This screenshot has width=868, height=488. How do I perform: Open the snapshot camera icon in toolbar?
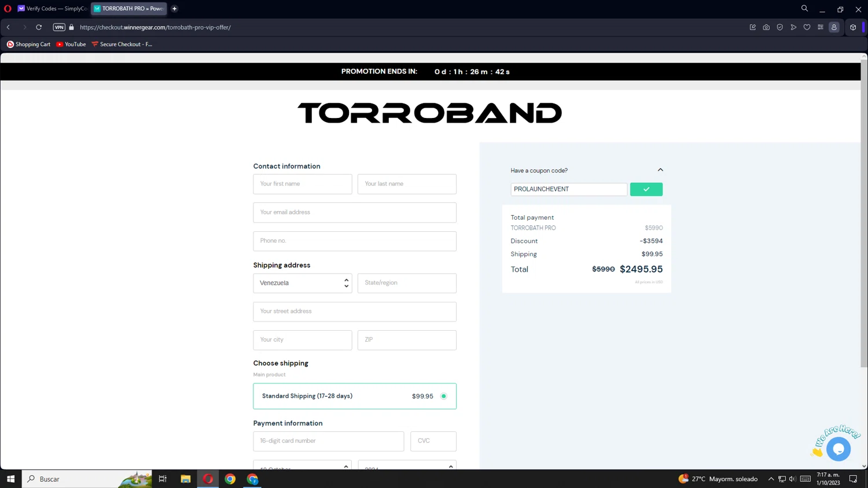coord(766,27)
